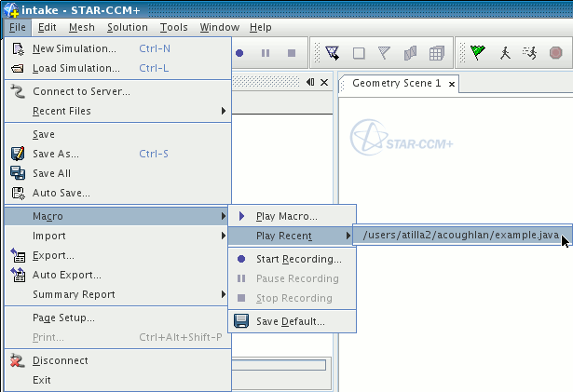Choose Exit to quit STAR-CCM+
Image resolution: width=573 pixels, height=392 pixels.
tap(118, 380)
